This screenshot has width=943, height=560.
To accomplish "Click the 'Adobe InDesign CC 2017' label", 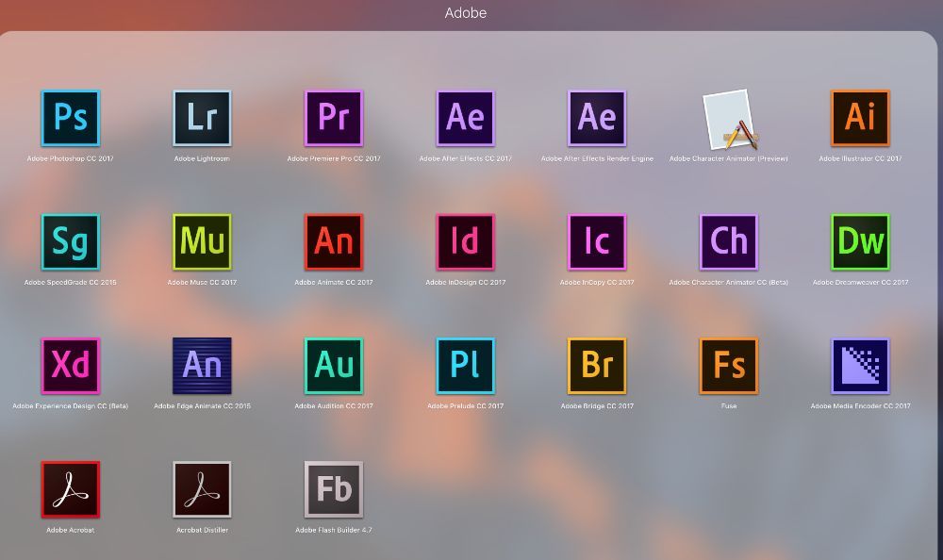I will point(466,282).
